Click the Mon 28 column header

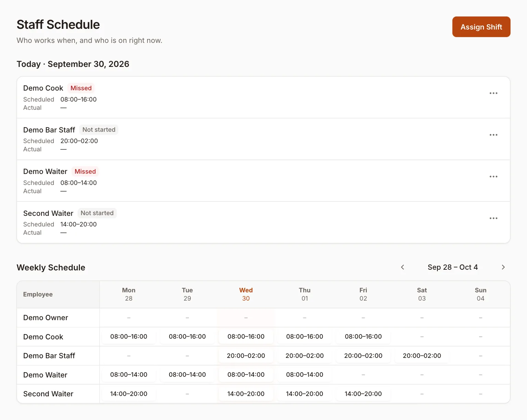(x=129, y=294)
